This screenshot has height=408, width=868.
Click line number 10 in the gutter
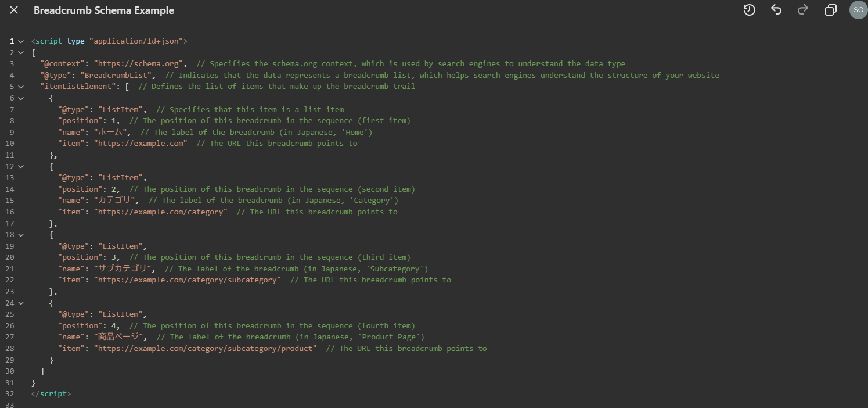click(x=11, y=144)
